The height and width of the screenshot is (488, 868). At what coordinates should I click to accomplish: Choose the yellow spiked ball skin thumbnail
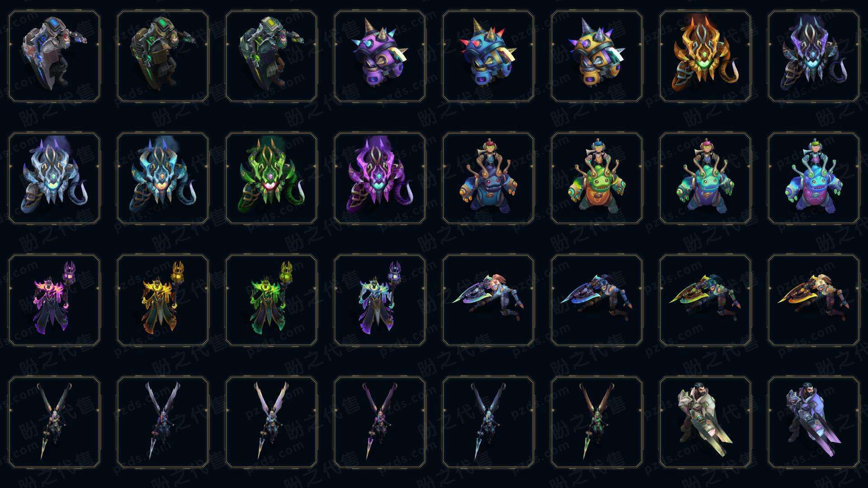point(597,56)
